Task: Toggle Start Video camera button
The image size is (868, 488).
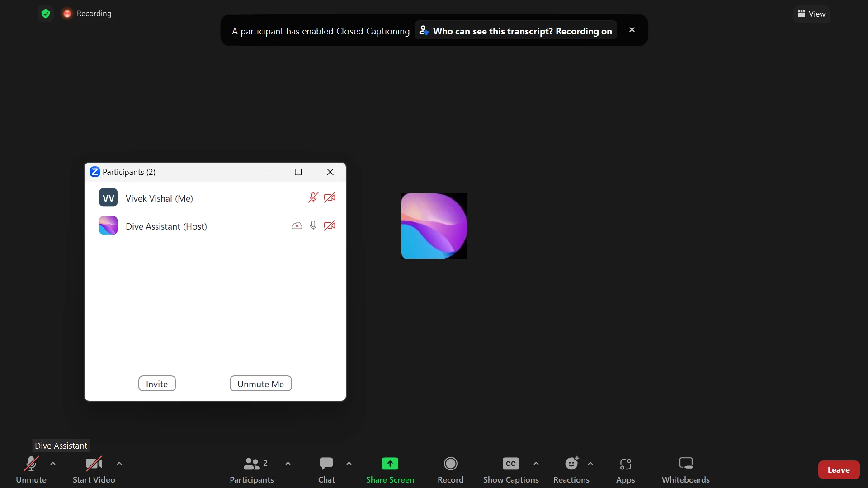Action: click(94, 464)
